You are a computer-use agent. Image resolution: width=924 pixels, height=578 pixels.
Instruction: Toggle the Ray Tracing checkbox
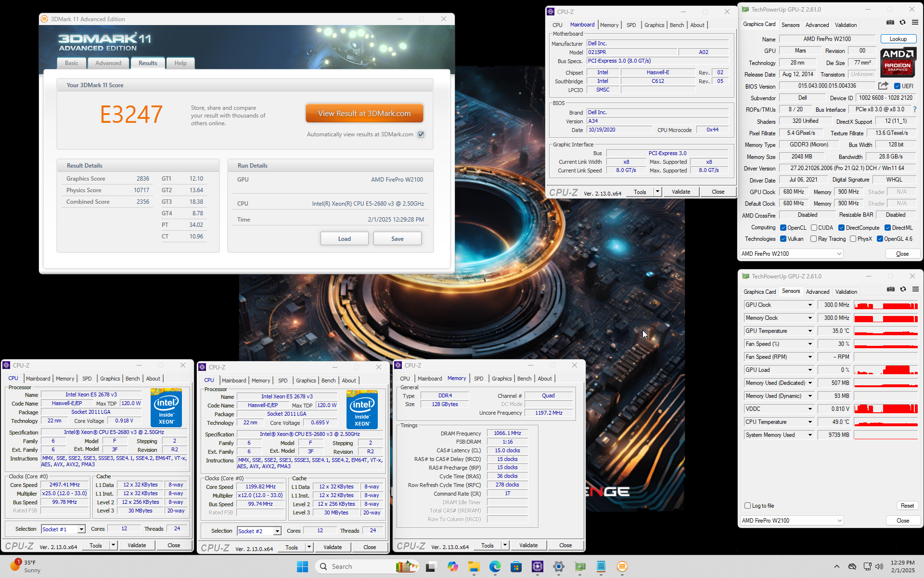coord(813,239)
